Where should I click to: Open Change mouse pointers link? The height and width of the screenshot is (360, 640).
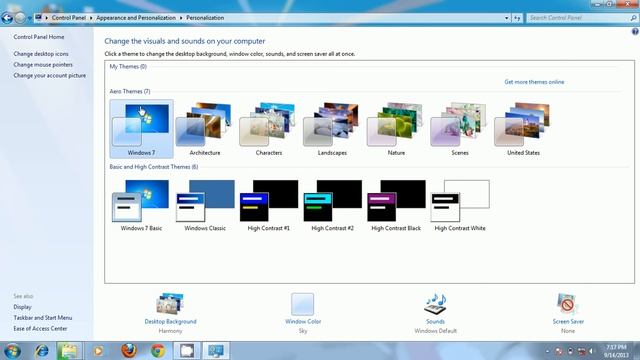coord(43,64)
